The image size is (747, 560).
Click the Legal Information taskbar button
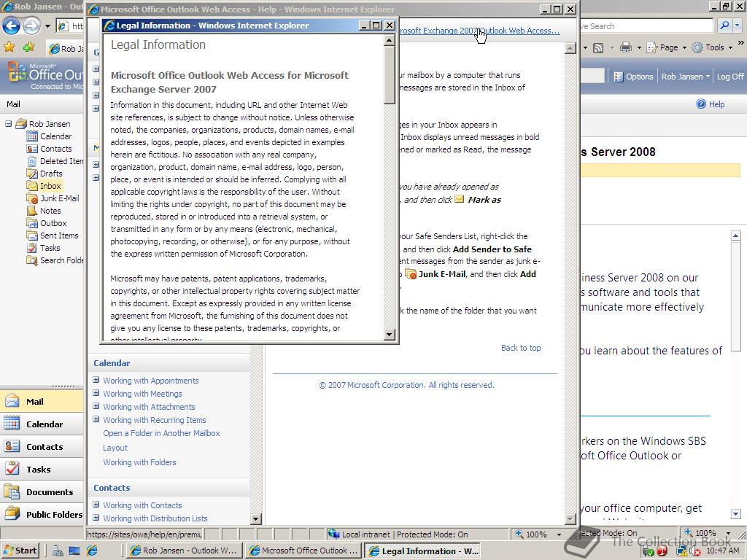[424, 551]
